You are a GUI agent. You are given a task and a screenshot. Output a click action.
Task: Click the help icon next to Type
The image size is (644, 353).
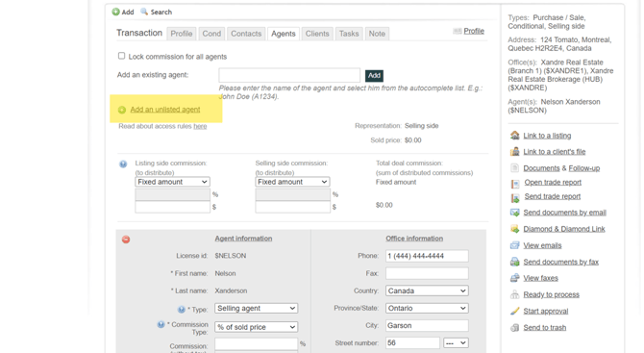(181, 310)
